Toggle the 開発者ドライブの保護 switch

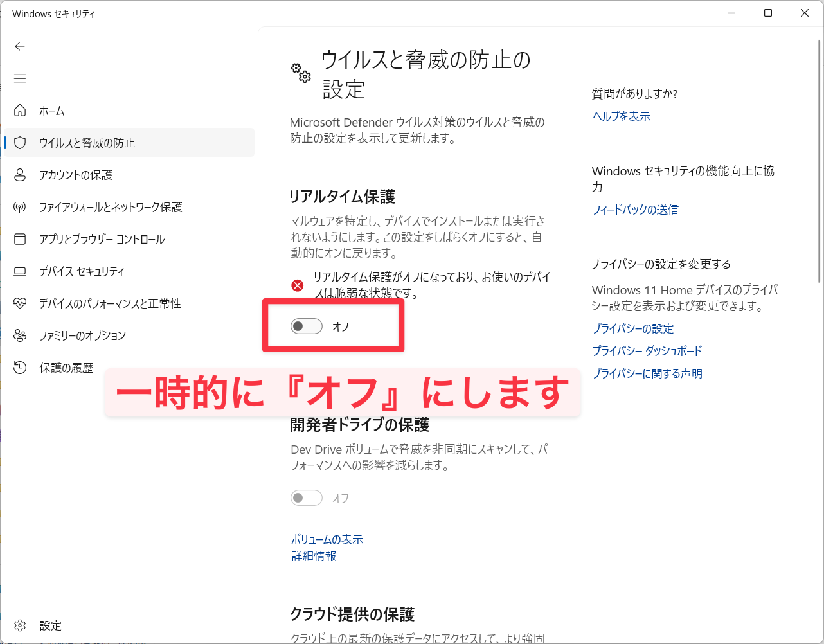(x=307, y=498)
